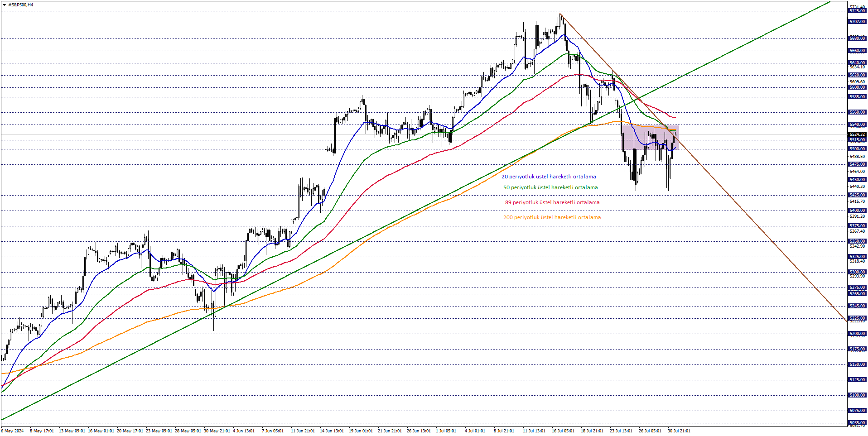The height and width of the screenshot is (436, 868).
Task: Click the 4 Jul 01:01 time label
Action: pos(475,431)
